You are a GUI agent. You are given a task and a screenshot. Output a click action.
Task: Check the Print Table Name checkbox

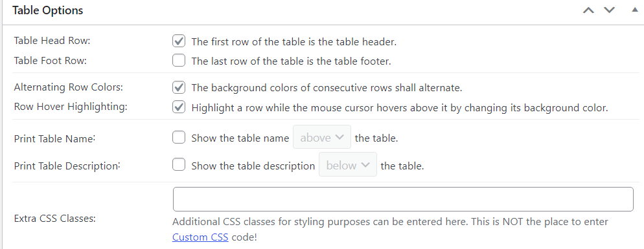click(x=179, y=137)
